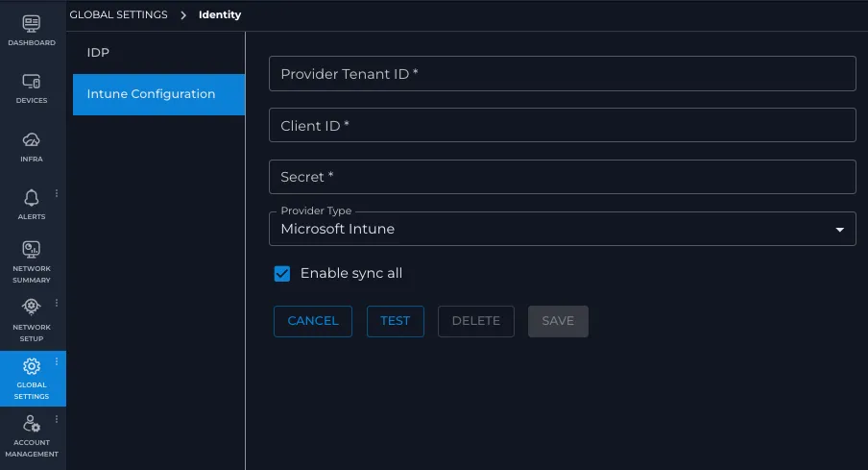
Task: Open the Dashboard icon in sidebar
Action: tap(31, 24)
